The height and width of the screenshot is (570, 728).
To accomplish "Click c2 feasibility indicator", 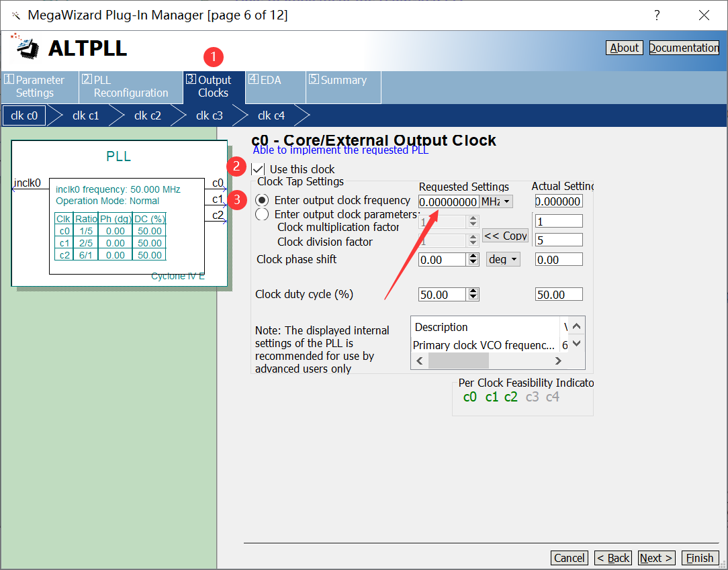I will (510, 397).
